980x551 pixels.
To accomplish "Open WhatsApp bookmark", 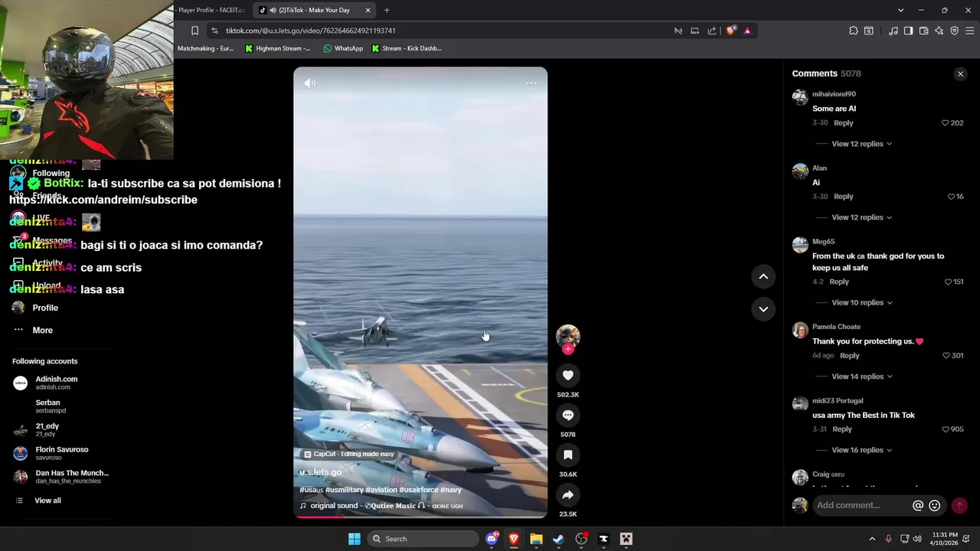I will [343, 48].
